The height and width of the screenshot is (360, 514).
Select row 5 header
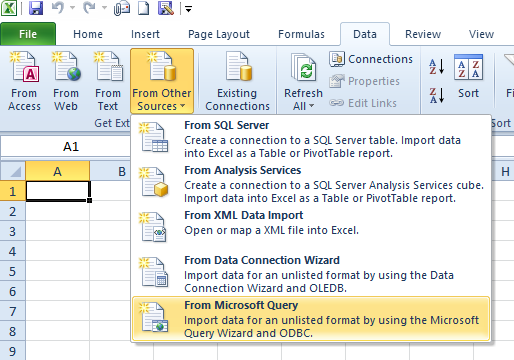click(x=13, y=271)
